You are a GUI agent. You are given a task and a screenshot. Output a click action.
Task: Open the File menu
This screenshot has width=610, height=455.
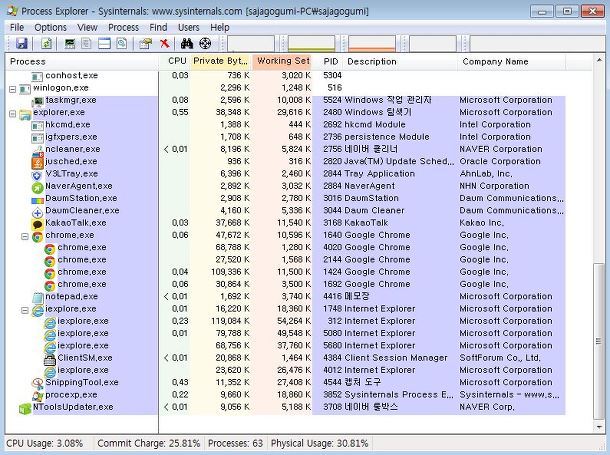17,28
